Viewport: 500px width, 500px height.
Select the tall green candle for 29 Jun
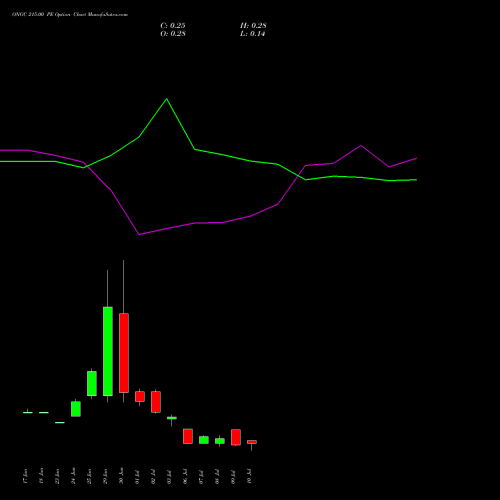(108, 351)
